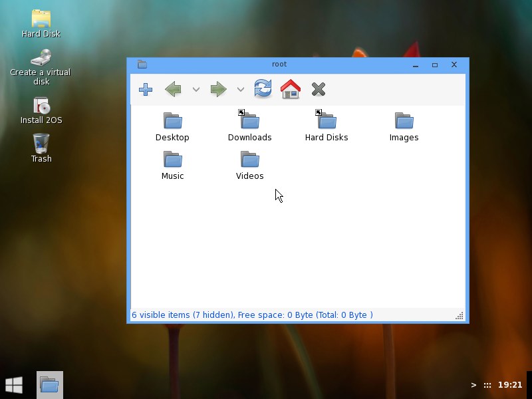Open the start menu in taskbar
The width and height of the screenshot is (532, 399).
click(x=14, y=384)
